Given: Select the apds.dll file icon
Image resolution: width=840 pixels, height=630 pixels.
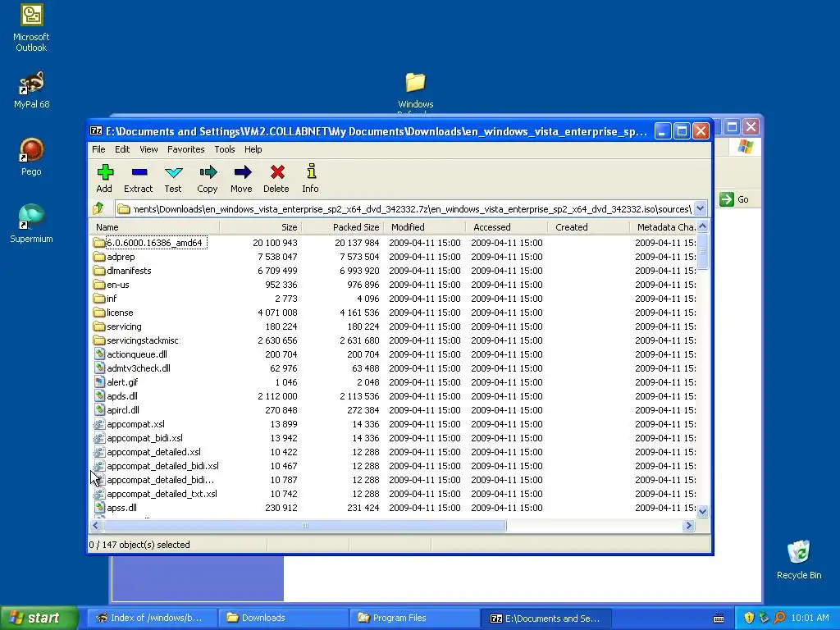Looking at the screenshot, I should 99,396.
